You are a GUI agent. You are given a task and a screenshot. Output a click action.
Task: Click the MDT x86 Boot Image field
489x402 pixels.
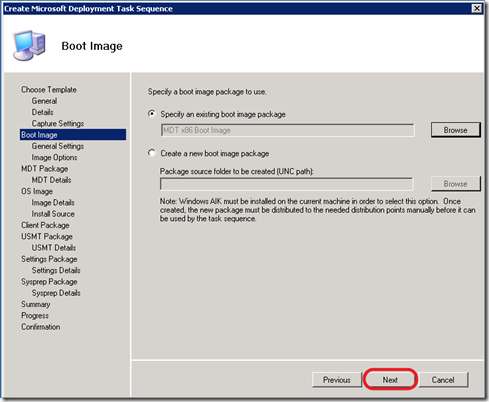[x=288, y=130]
